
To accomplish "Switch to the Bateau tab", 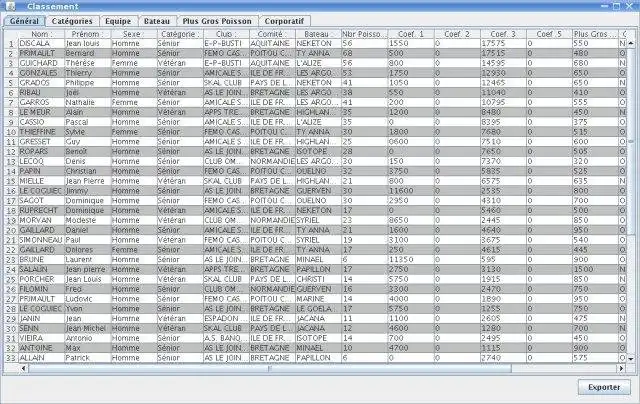I will 157,21.
